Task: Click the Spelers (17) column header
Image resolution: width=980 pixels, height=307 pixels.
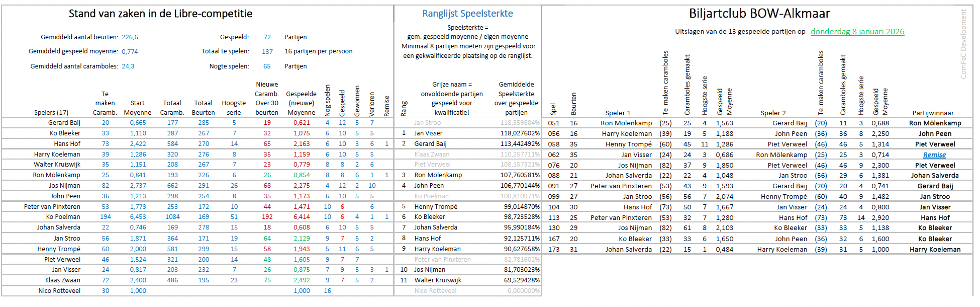Action: 51,113
